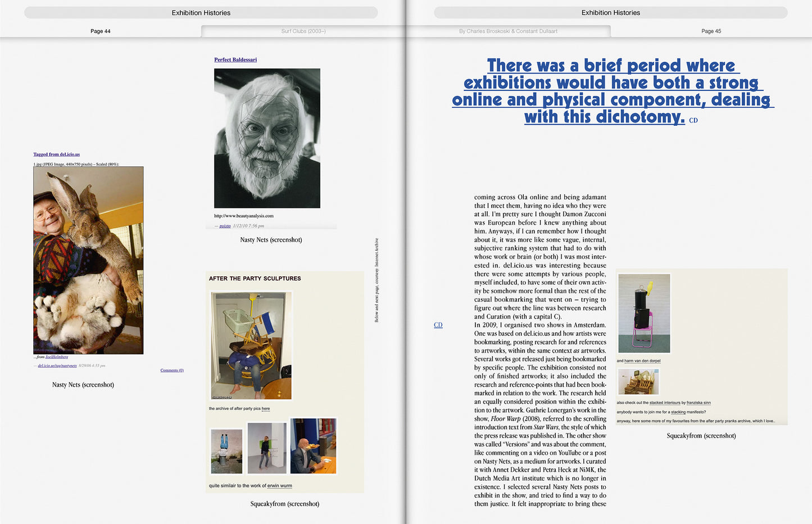Click the Surf Clubs (2003–) tab
This screenshot has width=812, height=524.
(303, 31)
